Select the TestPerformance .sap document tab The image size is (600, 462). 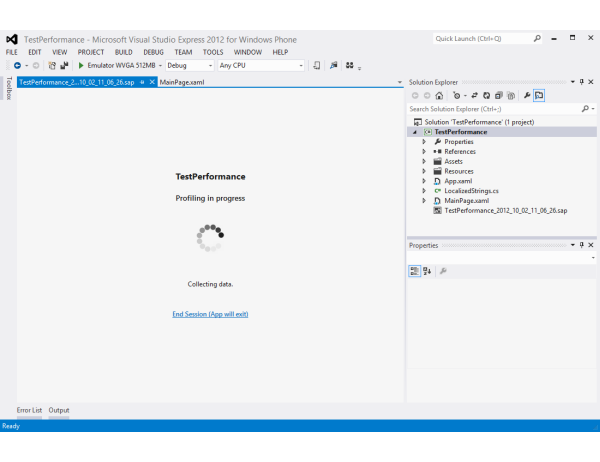point(77,82)
